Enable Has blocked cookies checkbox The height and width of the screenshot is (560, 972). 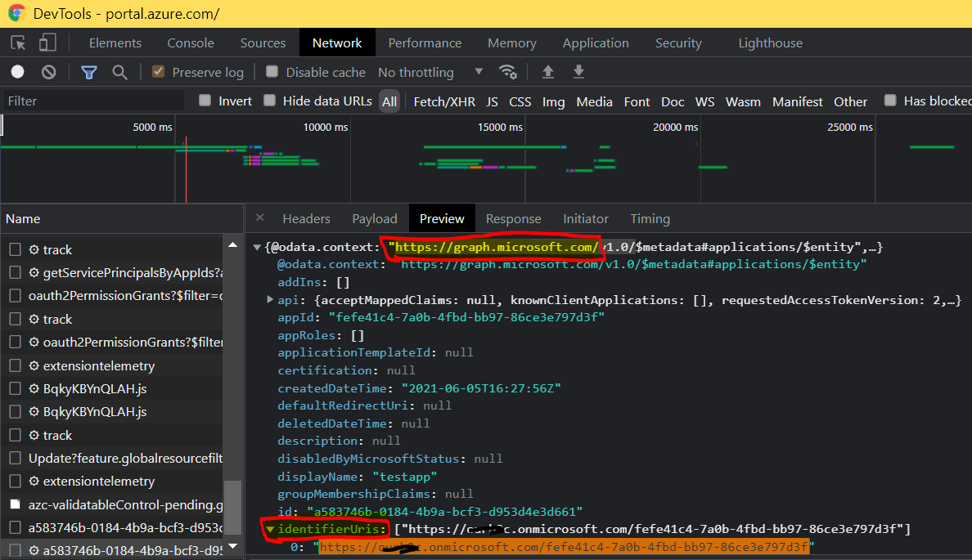(890, 101)
